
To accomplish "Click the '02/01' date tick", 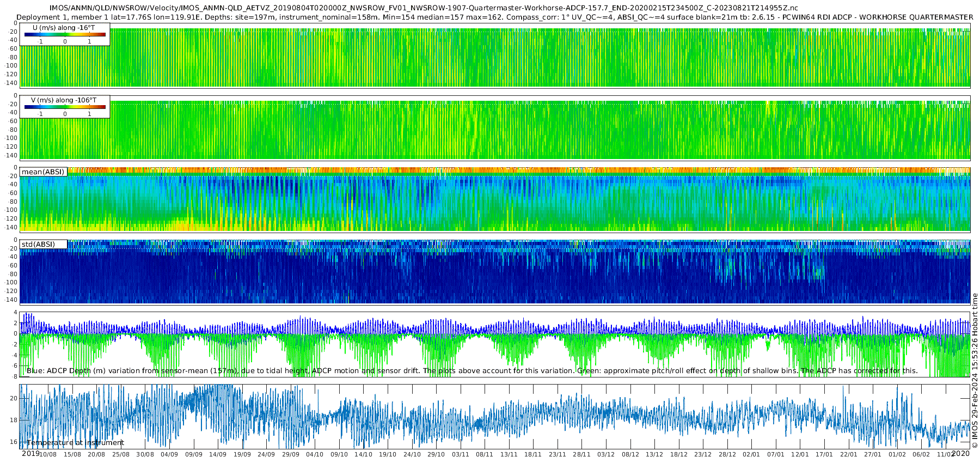I will (751, 454).
